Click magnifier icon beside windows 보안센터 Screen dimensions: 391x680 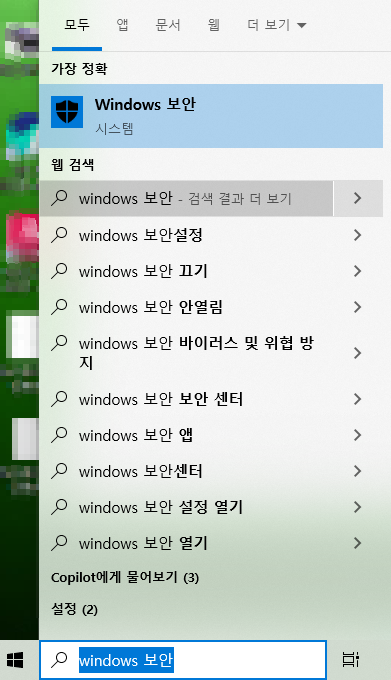pos(59,471)
